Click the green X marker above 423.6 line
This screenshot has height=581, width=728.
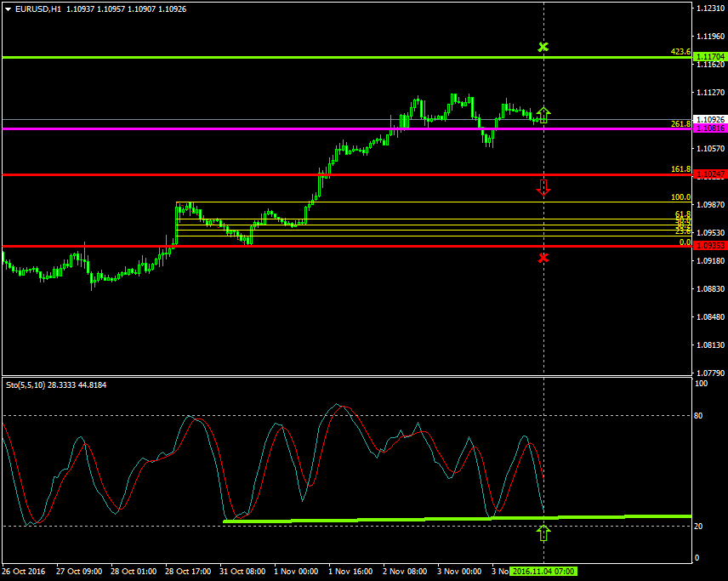click(543, 47)
